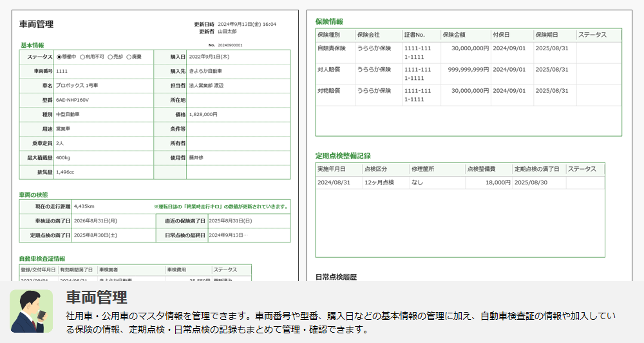
Task: Click the 点検整備費 column header
Action: [481, 169]
